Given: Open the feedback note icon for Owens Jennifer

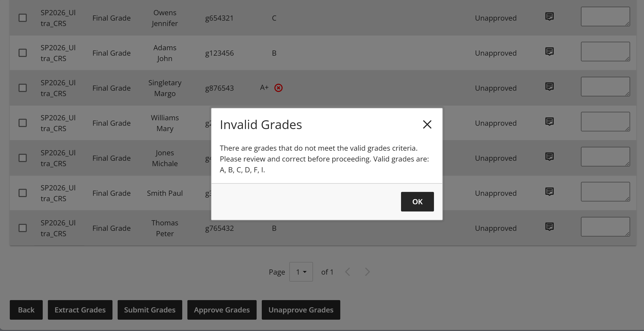Looking at the screenshot, I should pyautogui.click(x=550, y=16).
